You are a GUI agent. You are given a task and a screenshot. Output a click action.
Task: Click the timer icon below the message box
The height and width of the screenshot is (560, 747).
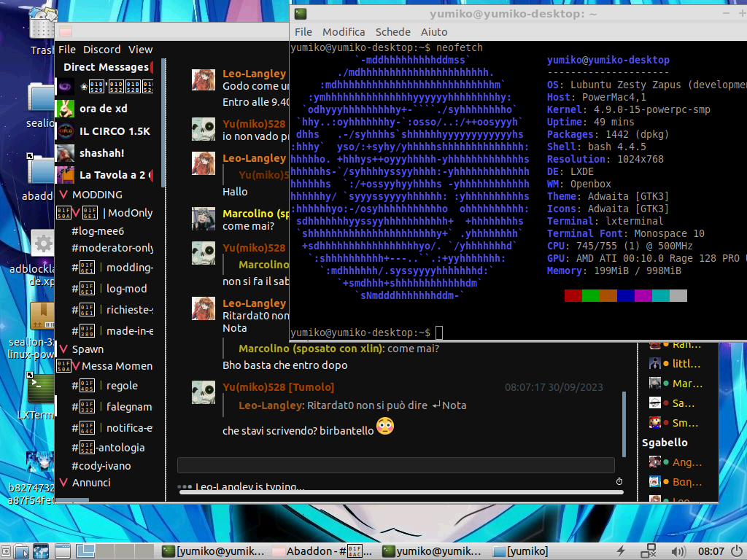pyautogui.click(x=619, y=481)
